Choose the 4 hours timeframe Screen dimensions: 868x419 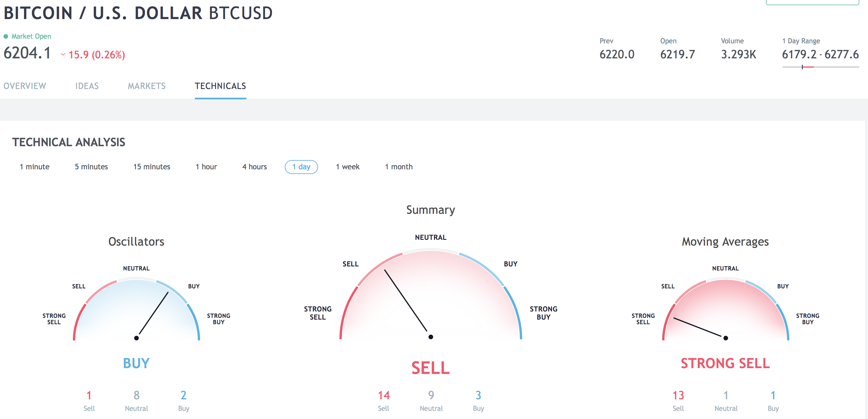tap(254, 167)
